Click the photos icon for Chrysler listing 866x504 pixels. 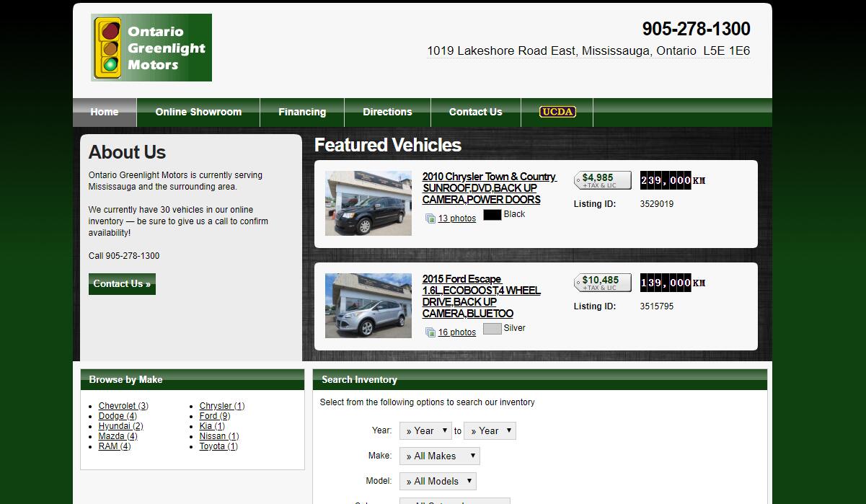pyautogui.click(x=430, y=218)
